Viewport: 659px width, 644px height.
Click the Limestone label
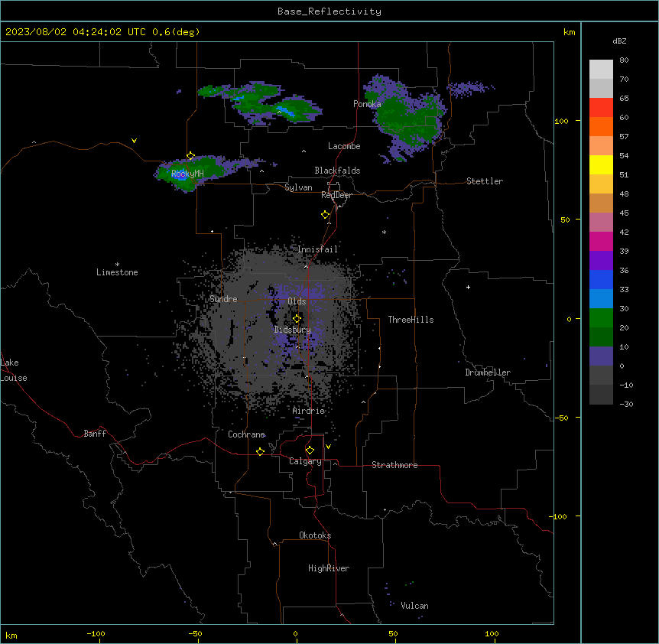pos(117,272)
